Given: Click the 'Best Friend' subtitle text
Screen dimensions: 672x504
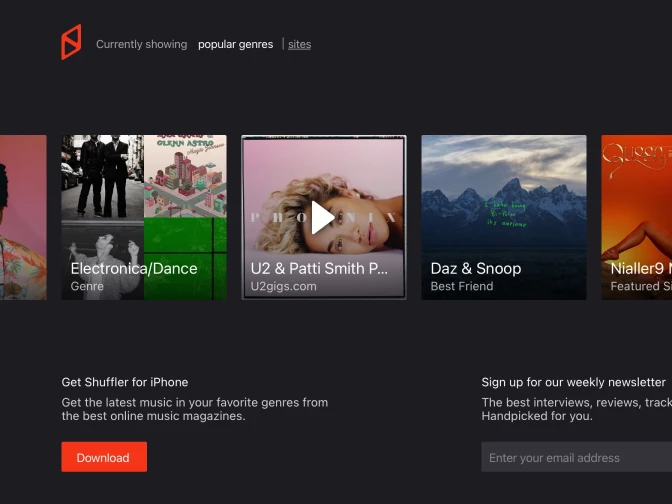Looking at the screenshot, I should (x=462, y=286).
